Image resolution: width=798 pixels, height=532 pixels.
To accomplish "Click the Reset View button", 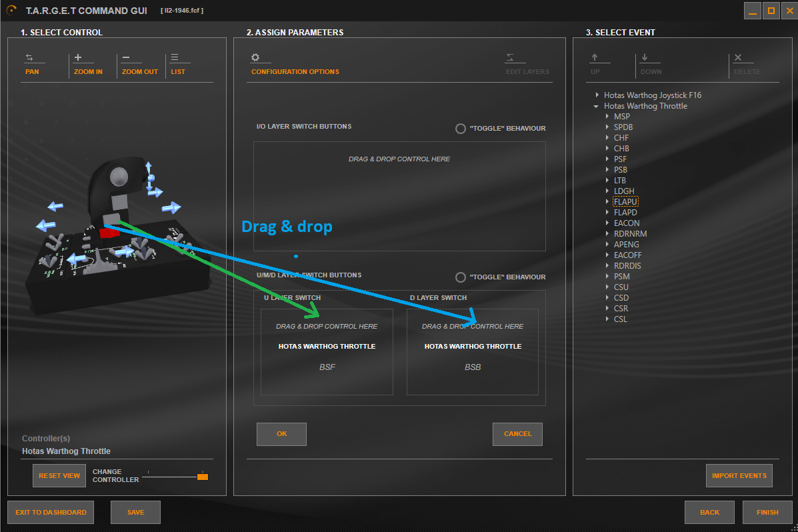I will point(59,476).
